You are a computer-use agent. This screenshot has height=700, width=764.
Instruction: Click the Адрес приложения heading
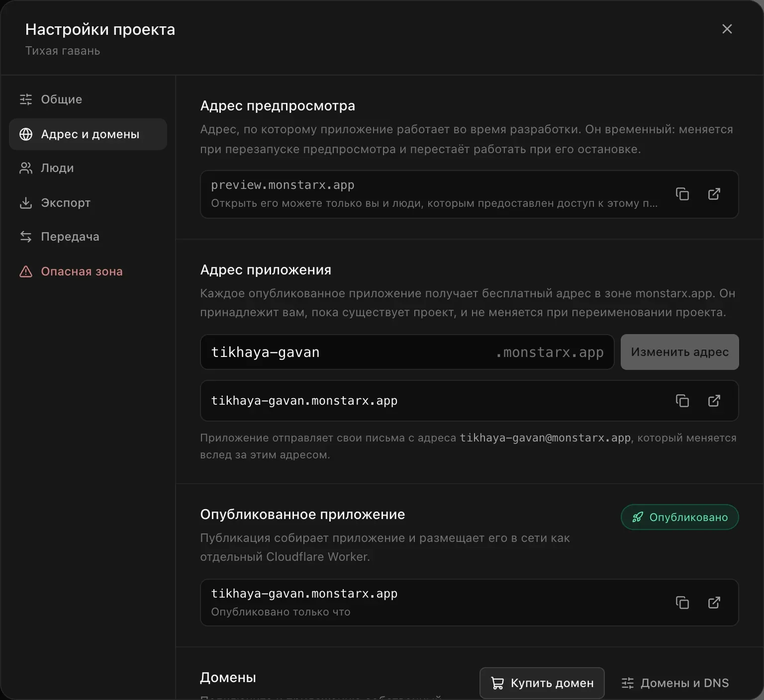(x=266, y=270)
